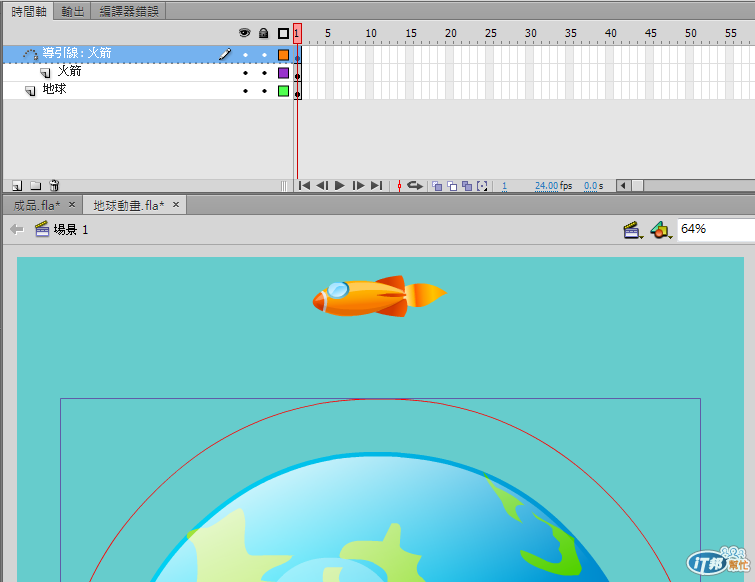Toggle lock dot of 地球 layer
The image size is (755, 582).
pos(264,91)
